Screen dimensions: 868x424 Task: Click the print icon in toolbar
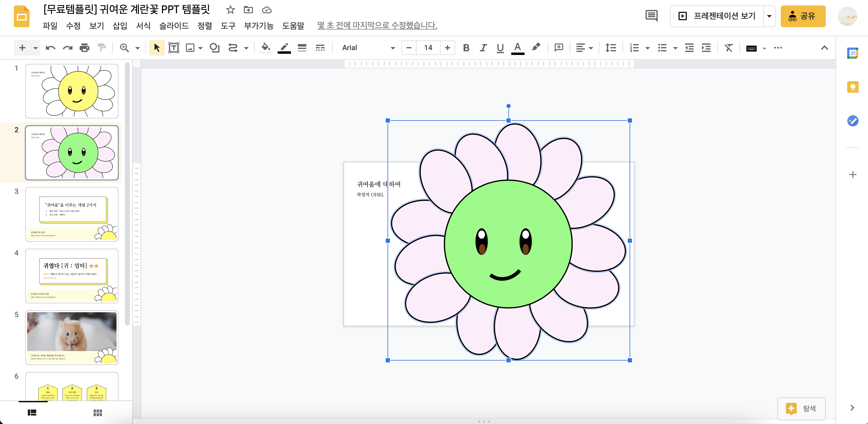(x=84, y=48)
